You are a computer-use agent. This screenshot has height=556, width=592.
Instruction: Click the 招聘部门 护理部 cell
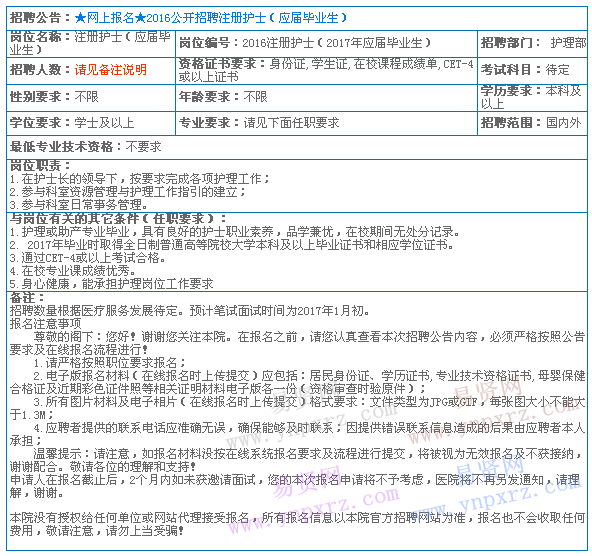[532, 43]
